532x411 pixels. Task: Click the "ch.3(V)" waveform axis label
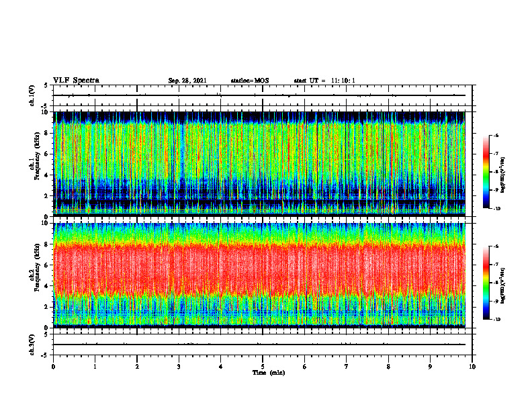coord(32,345)
